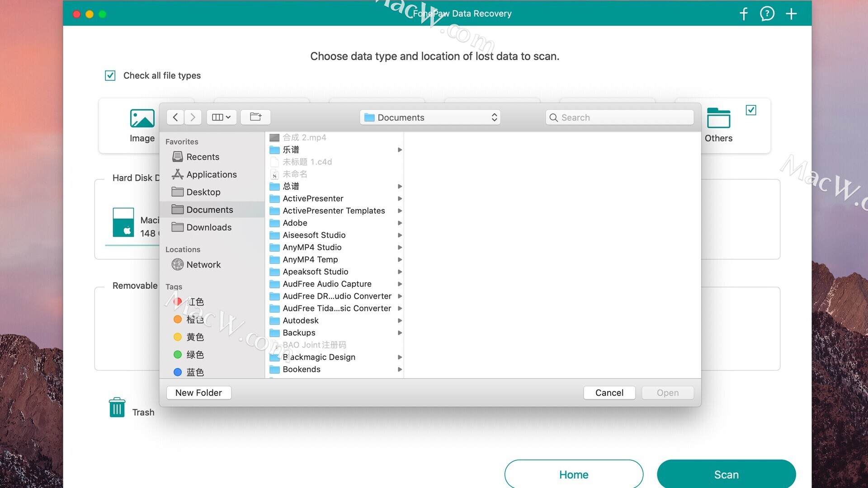The height and width of the screenshot is (488, 868).
Task: Click the Search field in dialog
Action: point(619,117)
